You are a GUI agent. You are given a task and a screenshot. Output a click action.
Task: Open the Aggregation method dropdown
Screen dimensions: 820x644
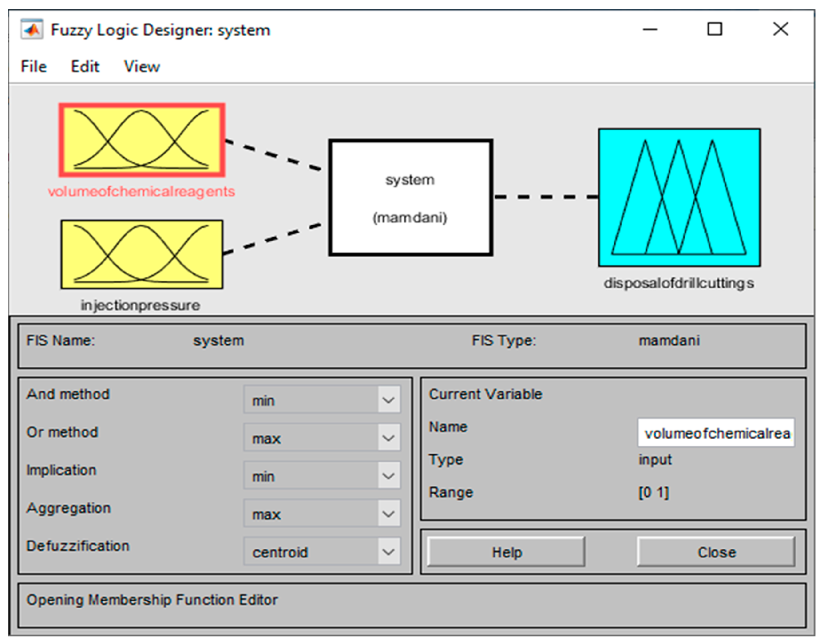point(322,514)
